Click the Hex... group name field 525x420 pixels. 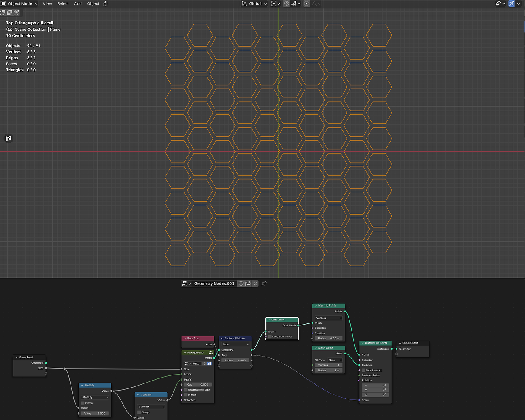(x=196, y=363)
